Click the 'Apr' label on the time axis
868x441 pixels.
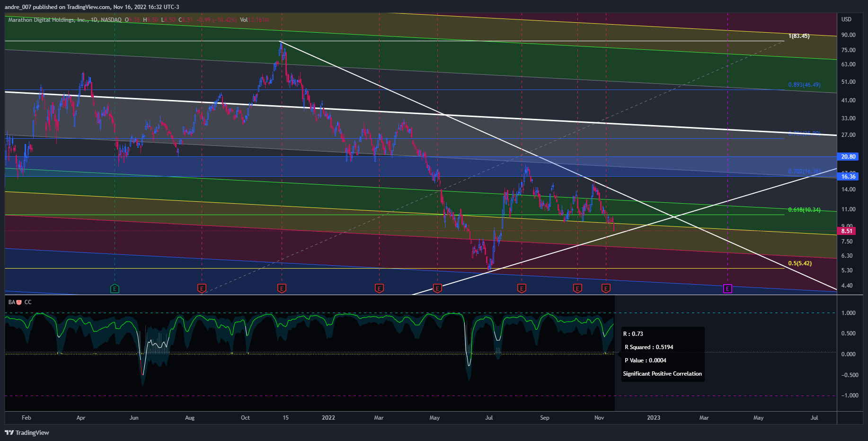click(x=81, y=418)
